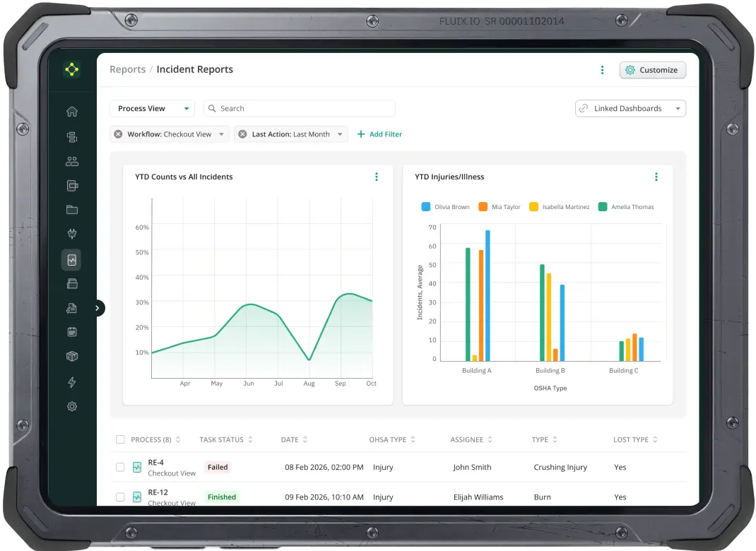Expand the Process View dropdown
This screenshot has height=551, width=756.
tap(152, 109)
